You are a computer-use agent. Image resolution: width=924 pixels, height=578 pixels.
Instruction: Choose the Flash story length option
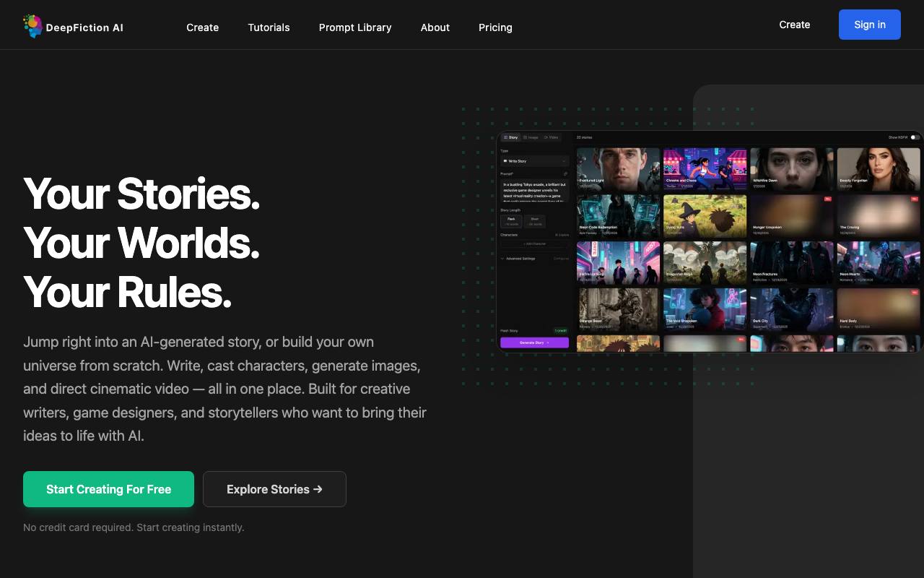point(511,221)
